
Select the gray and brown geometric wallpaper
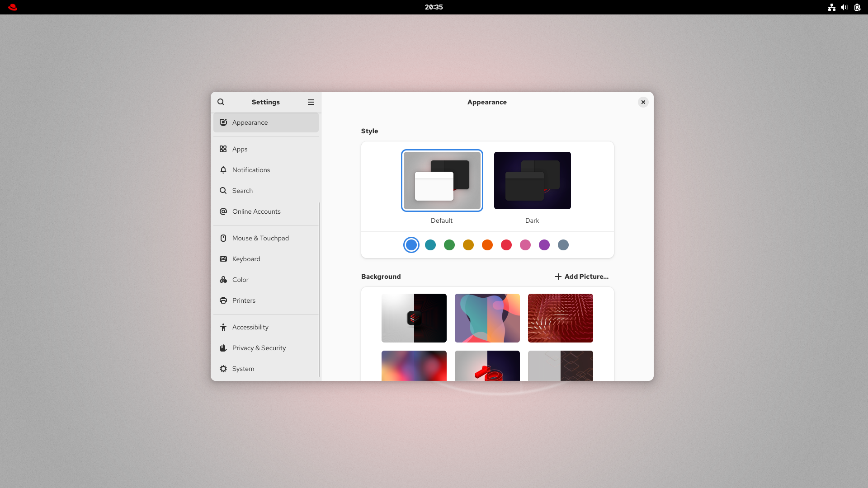point(561,366)
